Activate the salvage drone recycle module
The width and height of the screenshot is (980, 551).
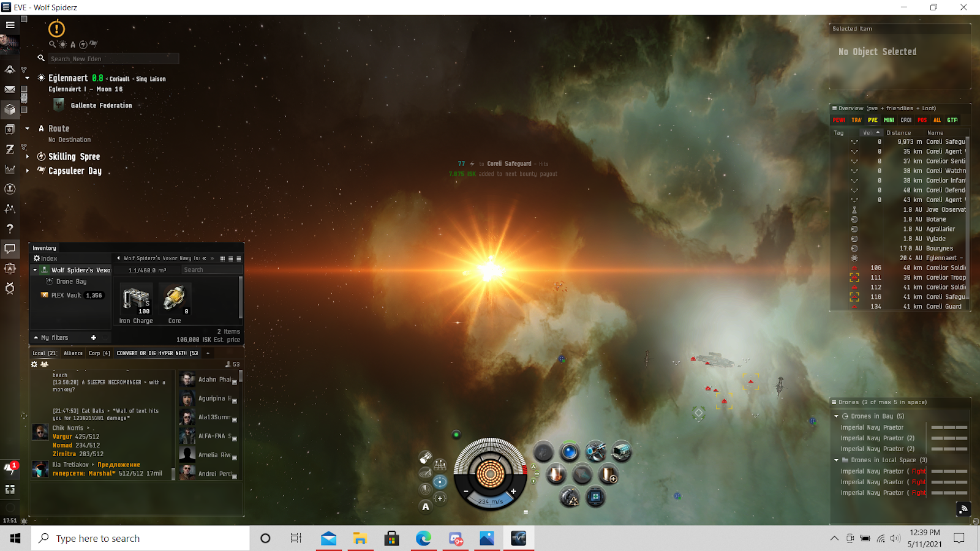point(570,498)
